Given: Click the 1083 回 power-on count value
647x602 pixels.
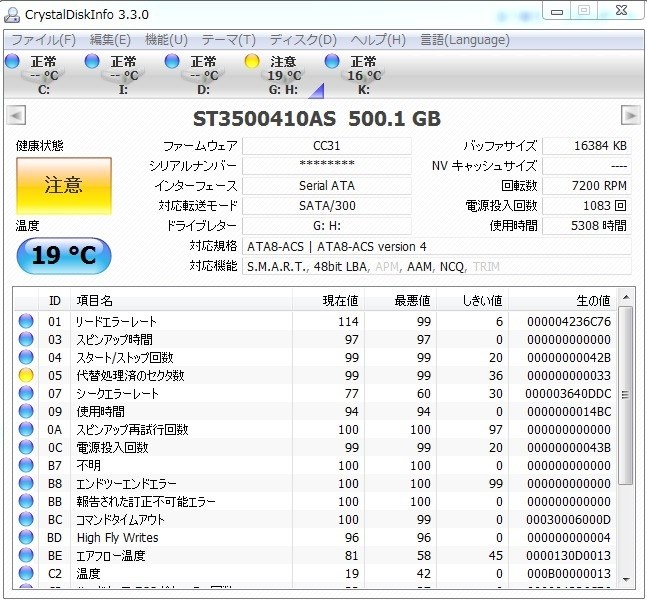Looking at the screenshot, I should (x=586, y=205).
